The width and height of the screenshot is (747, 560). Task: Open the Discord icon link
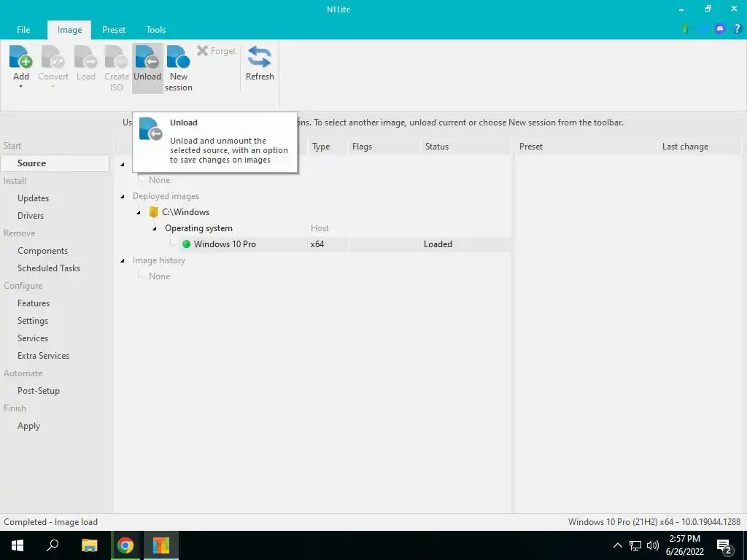click(720, 29)
